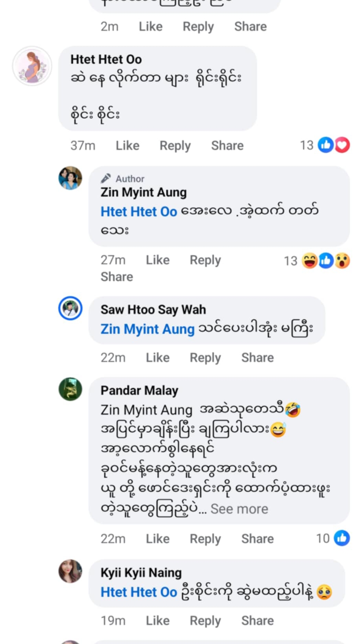This screenshot has width=362, height=644.
Task: Open the Htet Htet Oo mention in Zin Myint Aung's reply
Action: (x=139, y=212)
